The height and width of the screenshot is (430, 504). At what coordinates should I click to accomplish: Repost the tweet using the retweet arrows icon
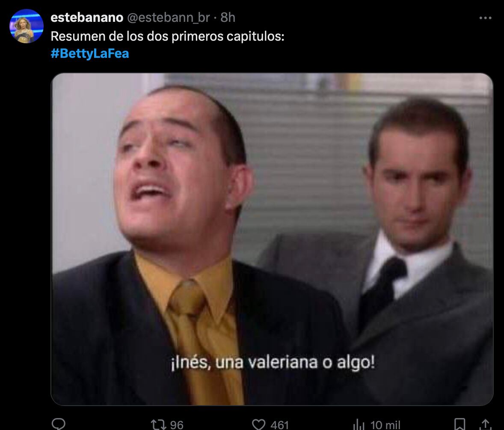coord(158,424)
